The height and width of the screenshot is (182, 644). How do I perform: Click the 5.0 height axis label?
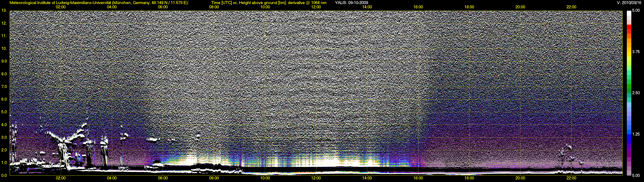pyautogui.click(x=4, y=112)
